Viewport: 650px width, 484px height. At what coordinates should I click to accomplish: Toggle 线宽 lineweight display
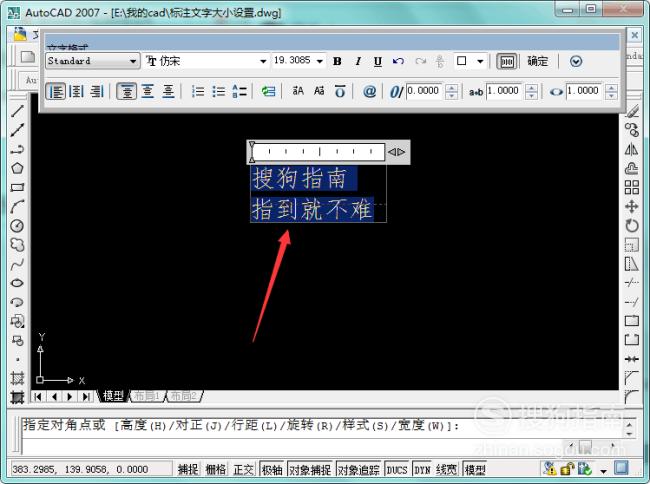point(446,469)
